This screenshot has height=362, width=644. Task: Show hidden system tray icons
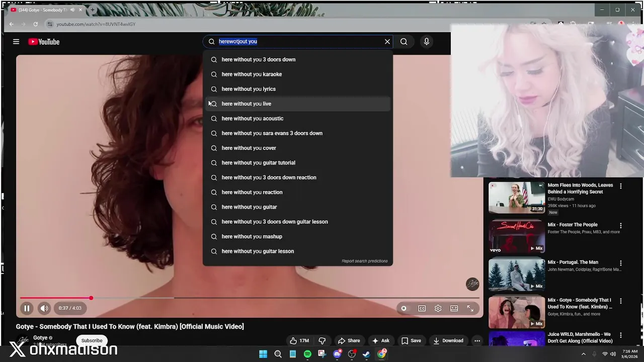point(584,354)
